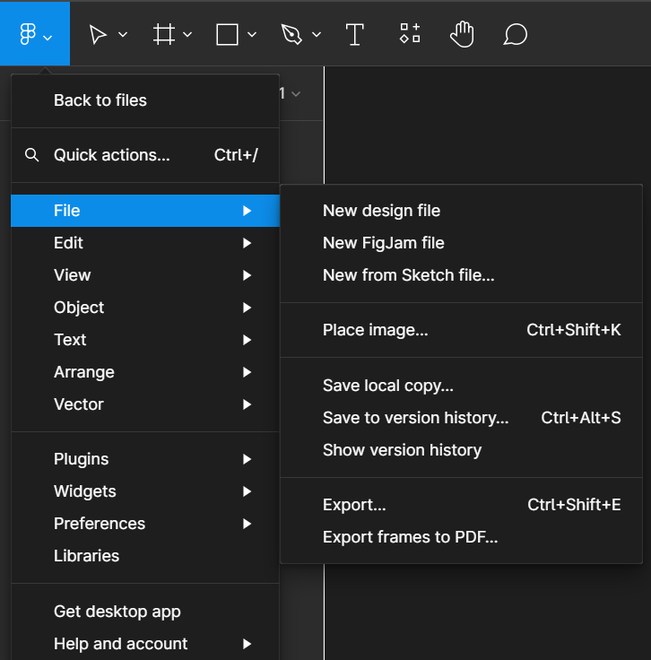Select the Add comment tool icon
The image size is (651, 660).
tap(515, 35)
